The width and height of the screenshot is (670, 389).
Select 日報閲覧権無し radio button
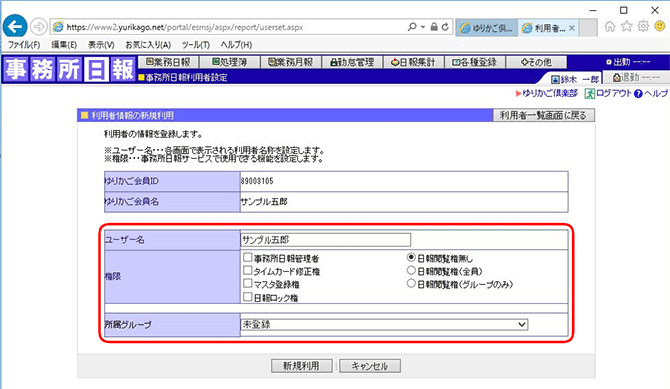pyautogui.click(x=411, y=257)
